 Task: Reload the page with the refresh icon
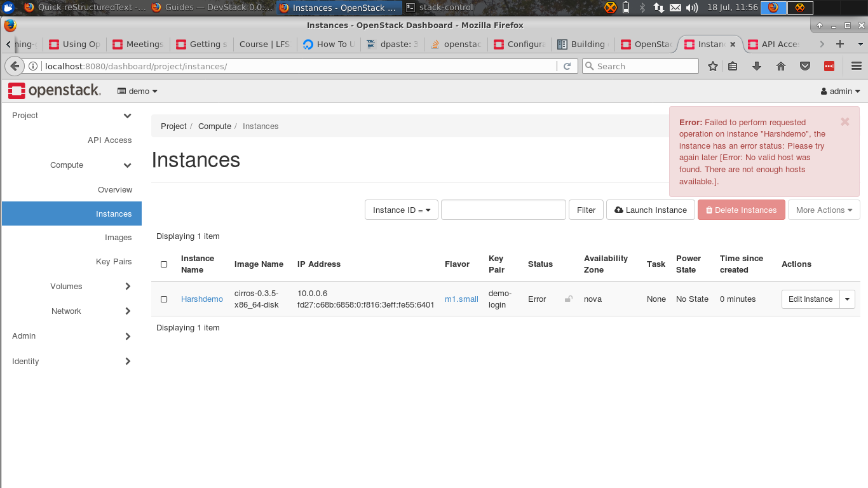coord(567,65)
